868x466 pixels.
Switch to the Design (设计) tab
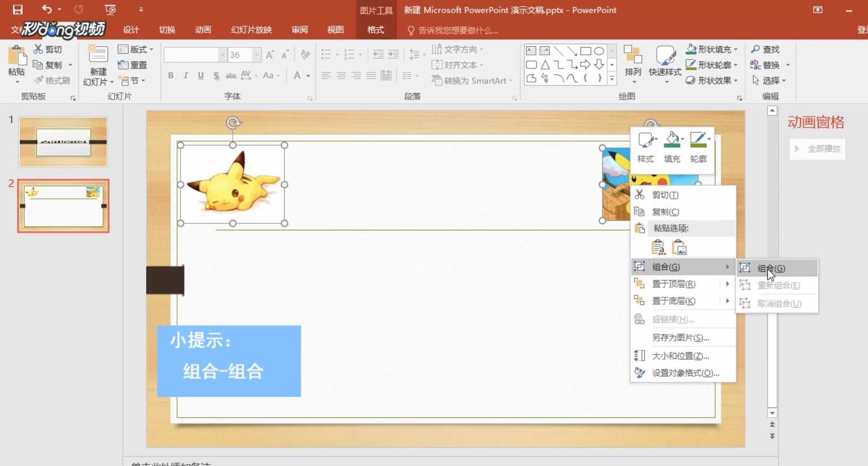tap(131, 30)
